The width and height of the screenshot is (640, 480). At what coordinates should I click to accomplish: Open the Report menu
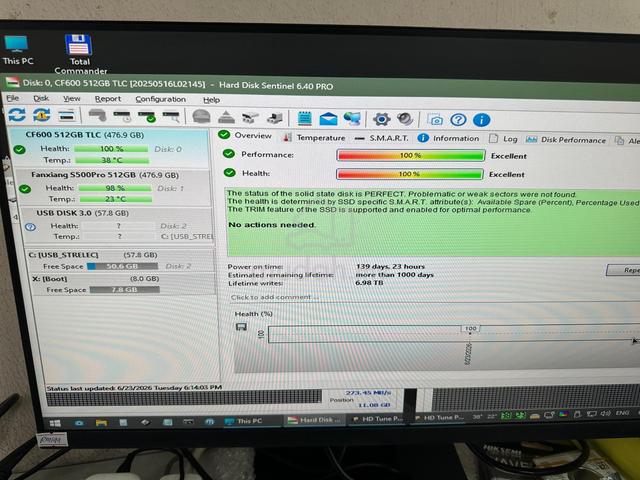108,99
